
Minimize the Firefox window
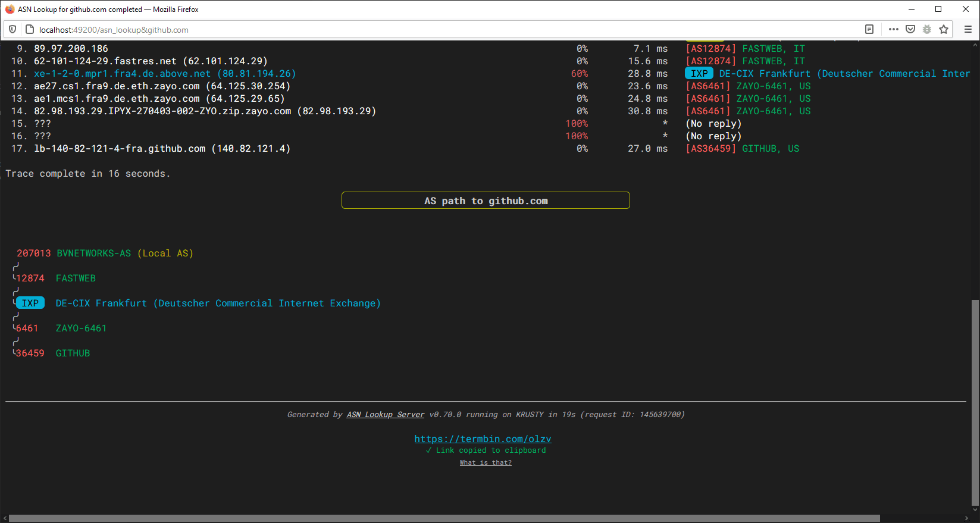[911, 9]
